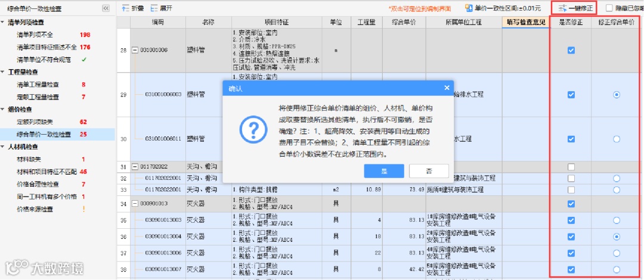Click 否 to cancel the correction
Viewport: 644px width, 280px height.
click(x=429, y=171)
